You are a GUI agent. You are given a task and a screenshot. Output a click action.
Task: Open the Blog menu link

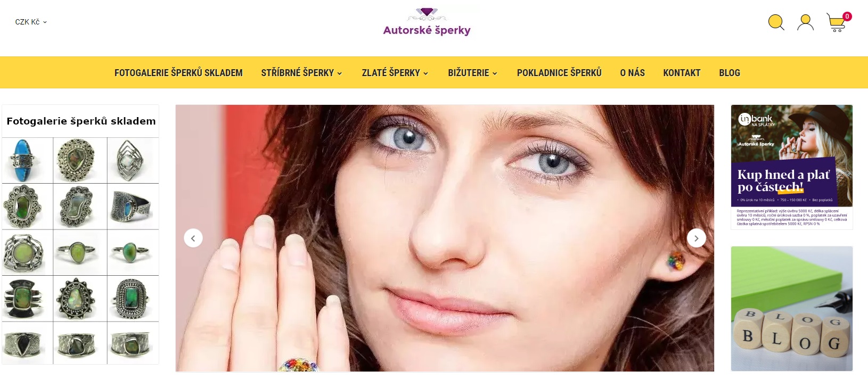pyautogui.click(x=730, y=73)
